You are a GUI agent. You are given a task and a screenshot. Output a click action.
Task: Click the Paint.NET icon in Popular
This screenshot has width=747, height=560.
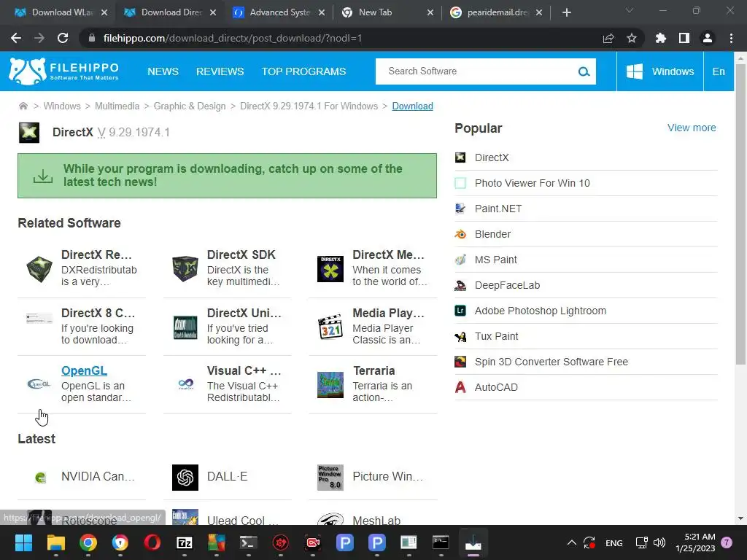[460, 209]
